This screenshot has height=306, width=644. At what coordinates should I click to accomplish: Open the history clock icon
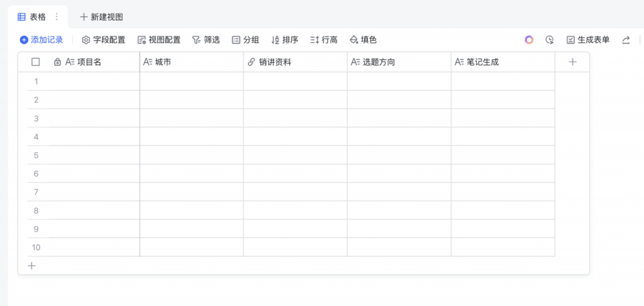pos(550,40)
